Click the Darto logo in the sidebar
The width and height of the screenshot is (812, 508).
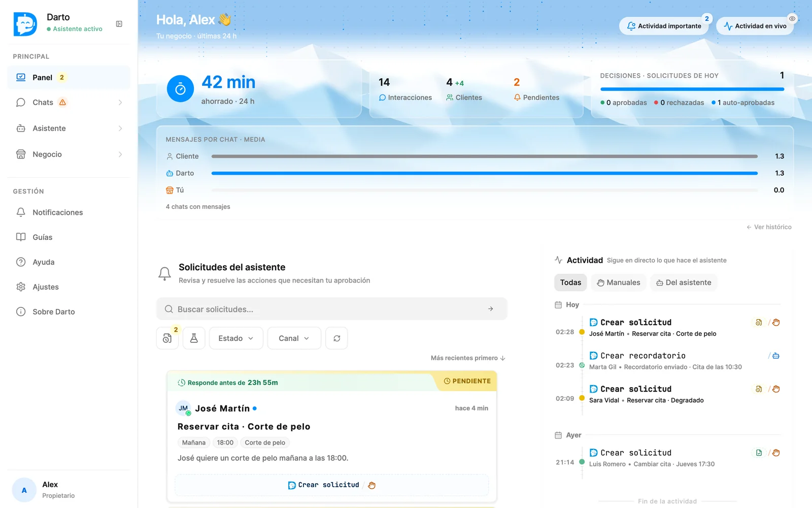(25, 24)
